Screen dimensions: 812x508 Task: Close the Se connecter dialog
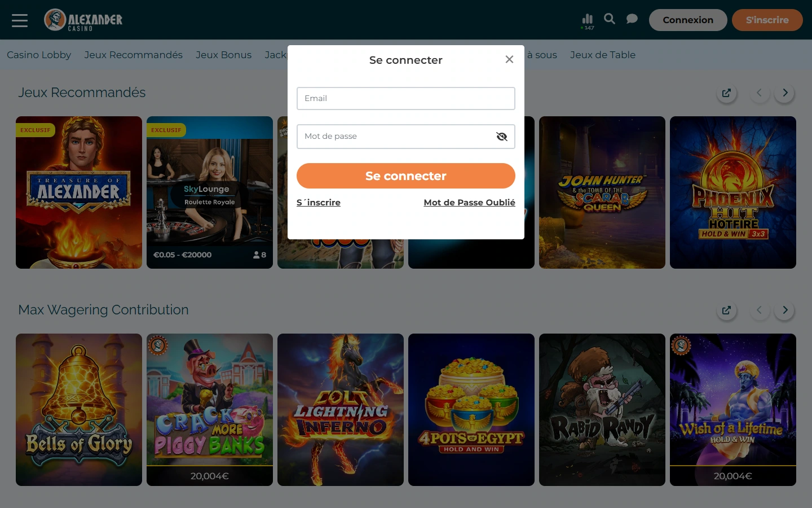pos(509,59)
